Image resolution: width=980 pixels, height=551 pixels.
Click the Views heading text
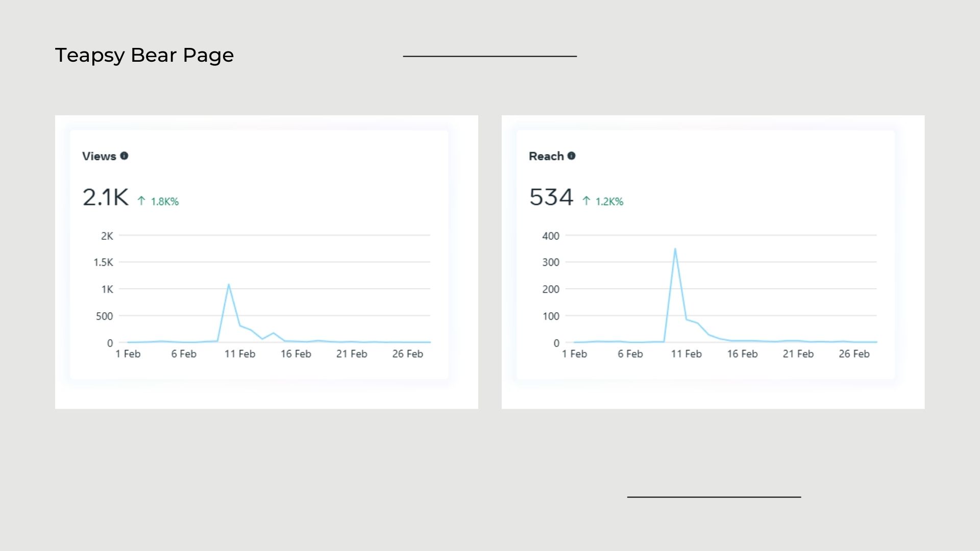click(x=99, y=156)
